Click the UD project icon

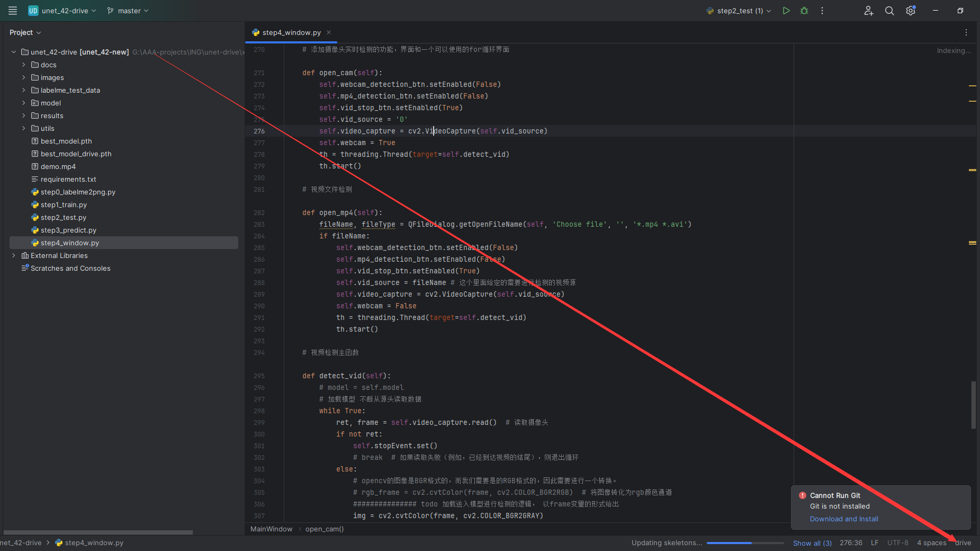pos(33,11)
